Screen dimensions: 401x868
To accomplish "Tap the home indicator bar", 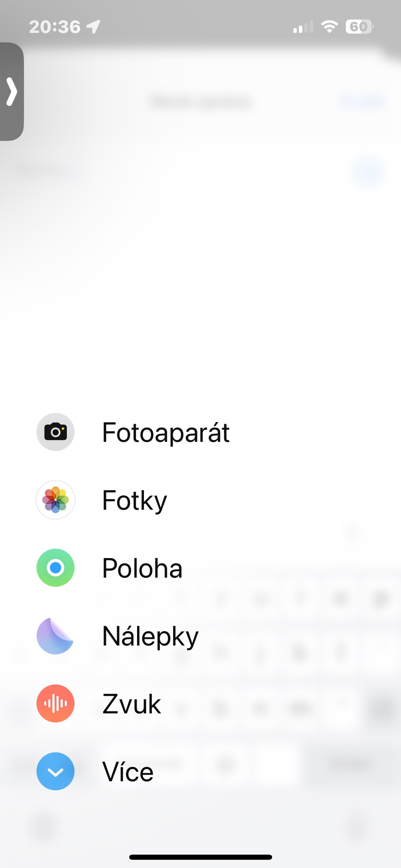I will coord(200,857).
